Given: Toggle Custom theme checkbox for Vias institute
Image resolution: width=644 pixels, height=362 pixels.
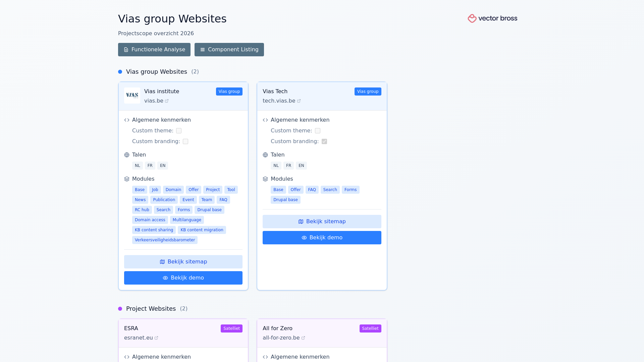Looking at the screenshot, I should (x=179, y=131).
